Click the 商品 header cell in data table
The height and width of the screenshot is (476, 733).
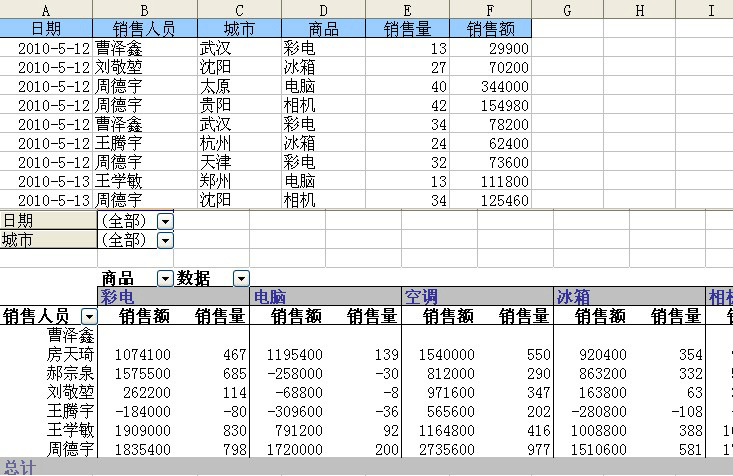tap(323, 29)
